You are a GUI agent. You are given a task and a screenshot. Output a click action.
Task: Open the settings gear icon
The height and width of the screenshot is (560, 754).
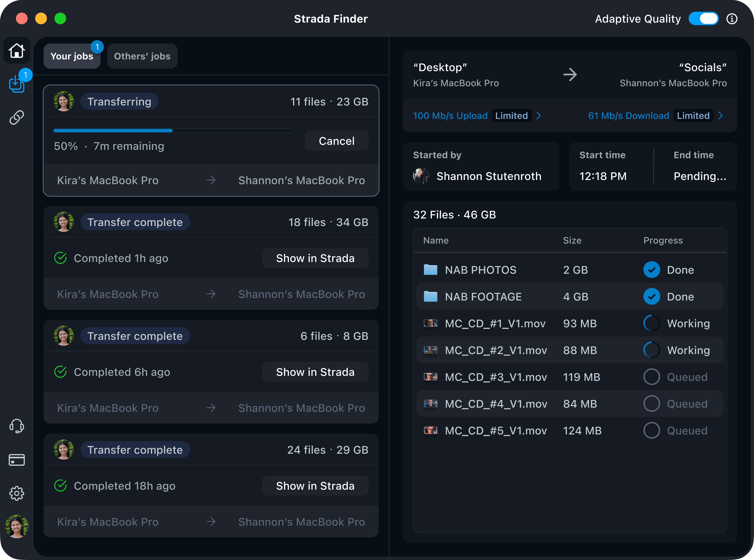coord(17,494)
